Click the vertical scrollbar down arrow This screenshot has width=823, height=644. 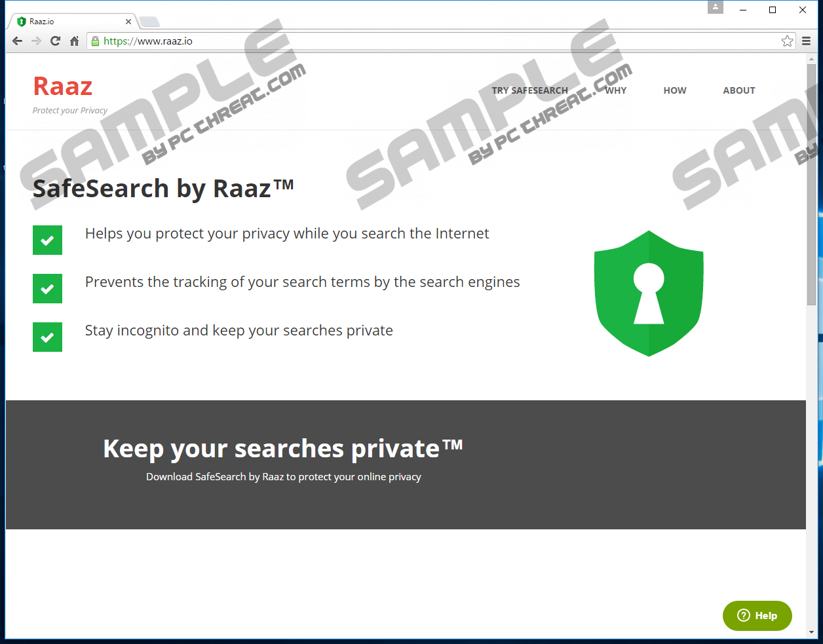812,632
